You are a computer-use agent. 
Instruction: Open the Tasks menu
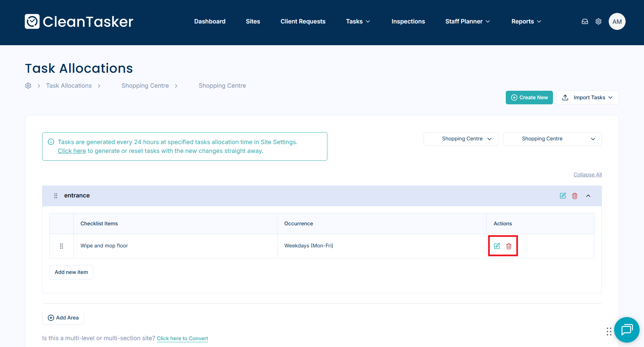(x=358, y=21)
